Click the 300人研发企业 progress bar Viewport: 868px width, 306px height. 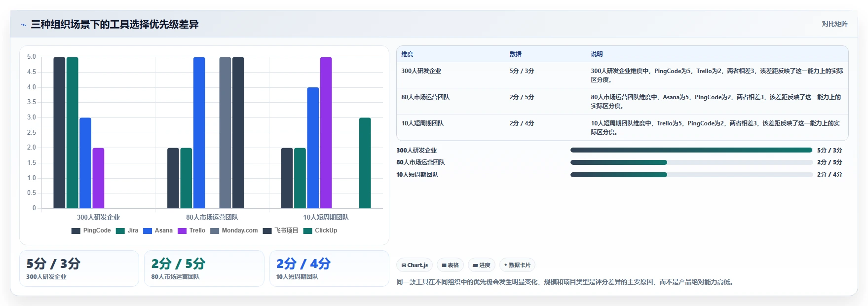tap(691, 150)
